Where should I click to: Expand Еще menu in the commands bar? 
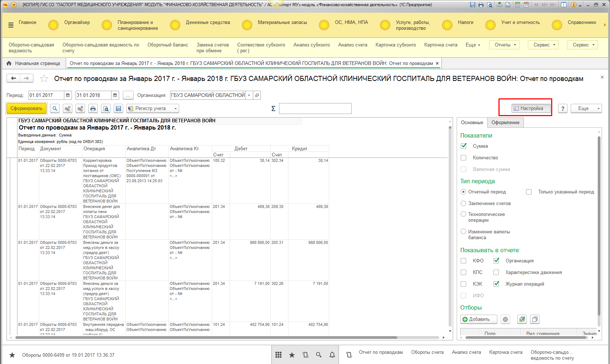coord(473,45)
